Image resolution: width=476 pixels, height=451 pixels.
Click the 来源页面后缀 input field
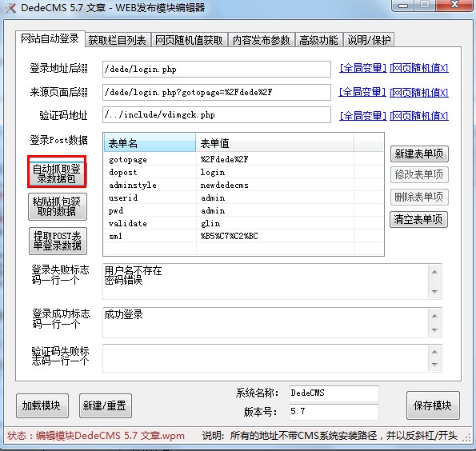[x=217, y=92]
